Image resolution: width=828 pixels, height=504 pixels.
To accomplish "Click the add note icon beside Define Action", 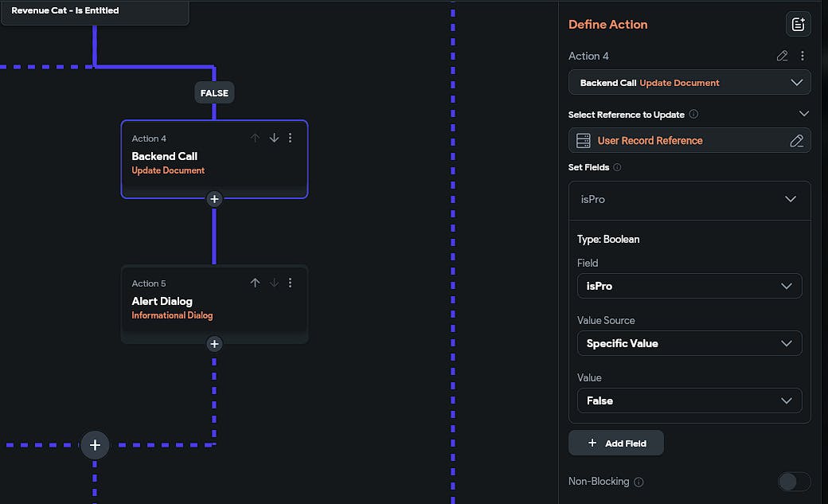I will tap(798, 24).
